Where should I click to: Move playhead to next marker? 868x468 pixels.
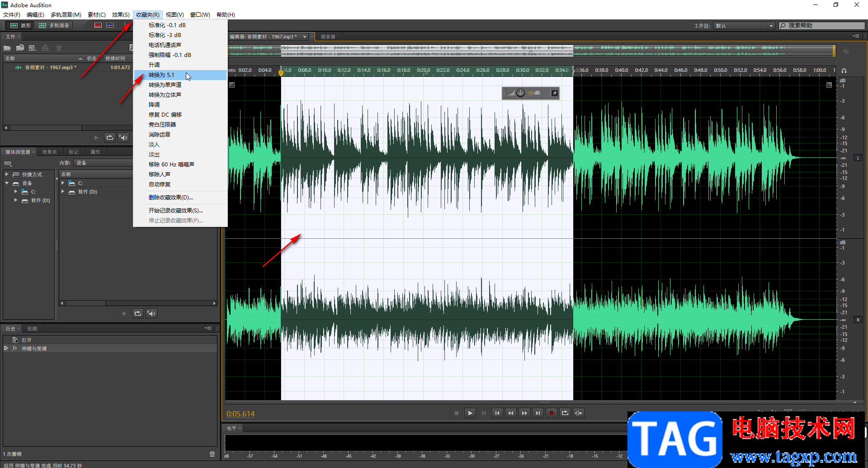pyautogui.click(x=538, y=413)
